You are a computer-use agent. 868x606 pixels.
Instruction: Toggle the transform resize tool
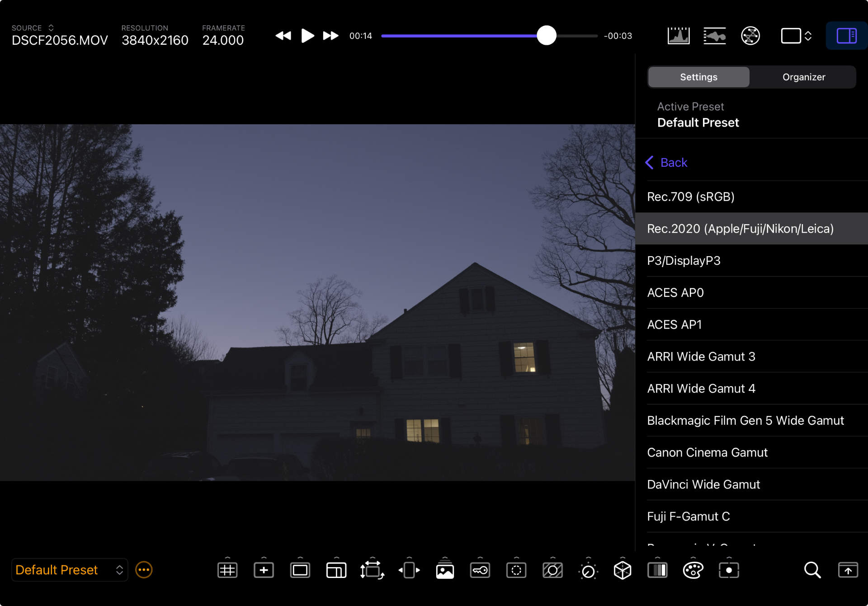(372, 570)
